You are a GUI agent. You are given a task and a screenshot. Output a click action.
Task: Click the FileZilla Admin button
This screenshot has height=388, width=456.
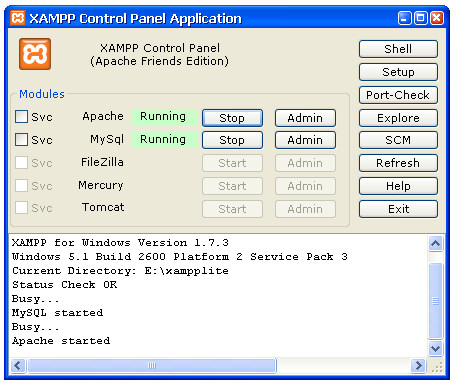coord(305,163)
